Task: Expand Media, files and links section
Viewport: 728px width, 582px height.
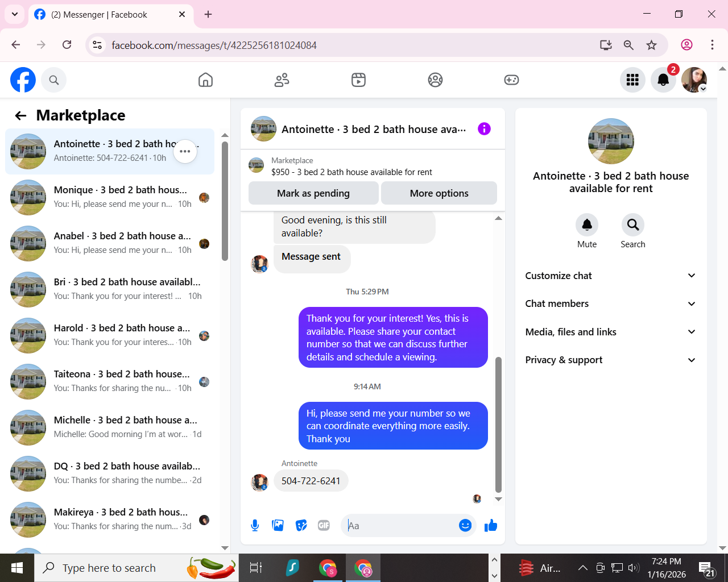Action: click(x=611, y=332)
